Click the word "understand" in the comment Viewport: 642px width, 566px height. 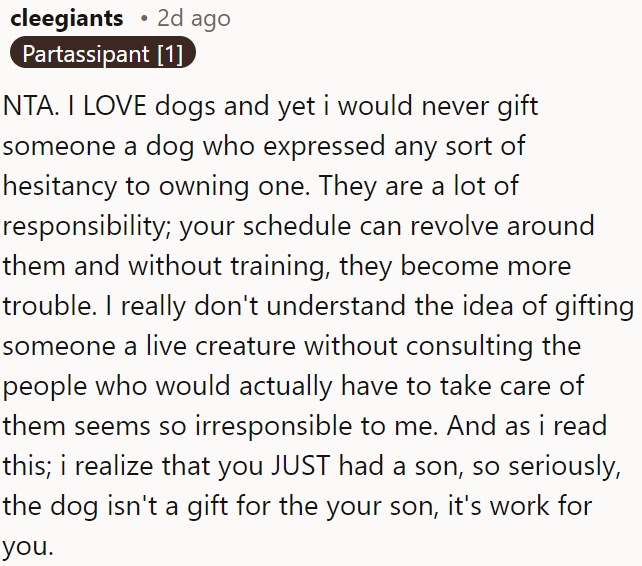click(339, 306)
